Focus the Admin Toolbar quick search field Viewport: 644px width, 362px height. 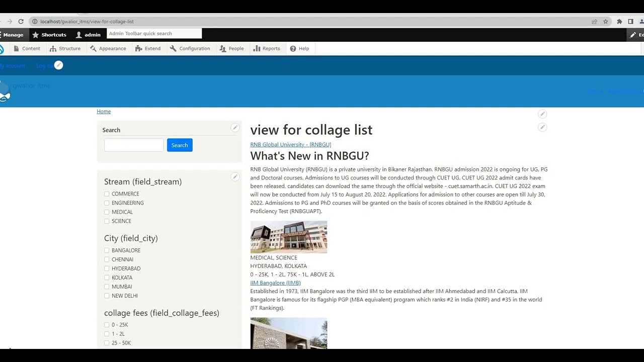pyautogui.click(x=154, y=34)
